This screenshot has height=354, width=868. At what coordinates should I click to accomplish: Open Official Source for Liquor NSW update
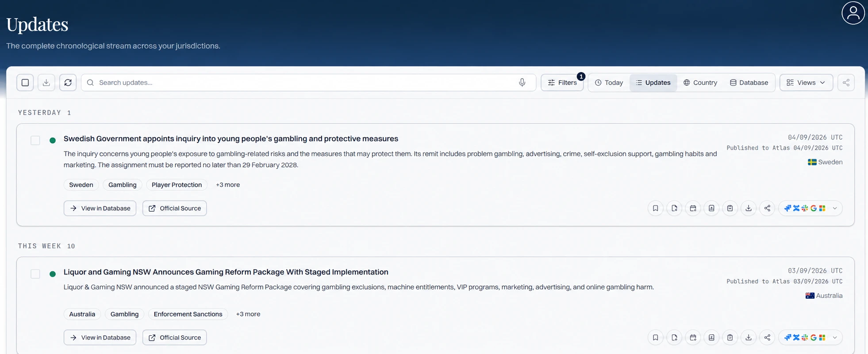(x=175, y=338)
